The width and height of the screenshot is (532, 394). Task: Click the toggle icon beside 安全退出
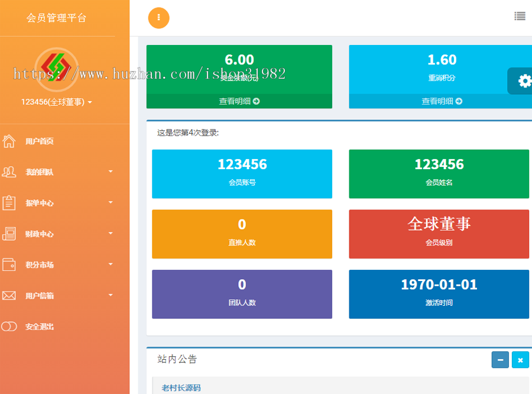pyautogui.click(x=9, y=327)
